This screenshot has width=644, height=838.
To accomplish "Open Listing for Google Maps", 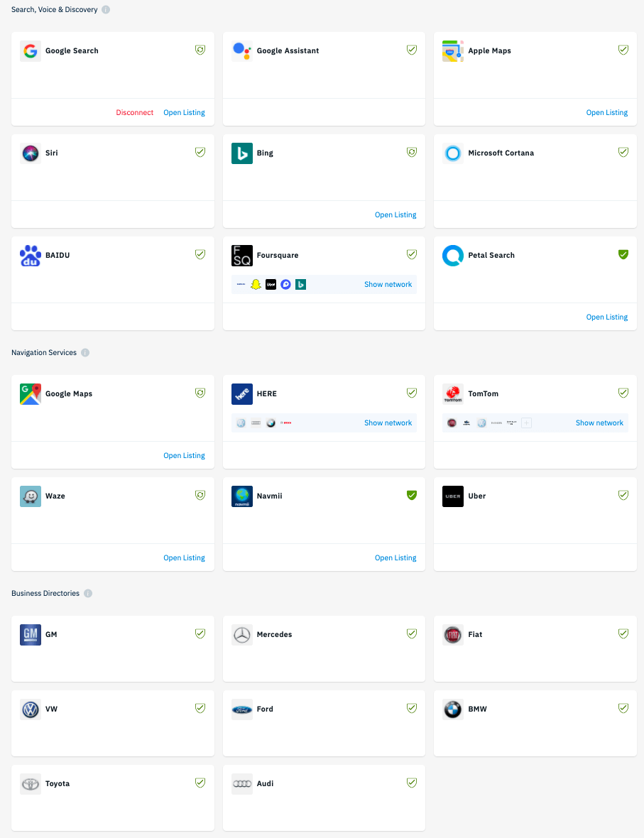I will (185, 456).
